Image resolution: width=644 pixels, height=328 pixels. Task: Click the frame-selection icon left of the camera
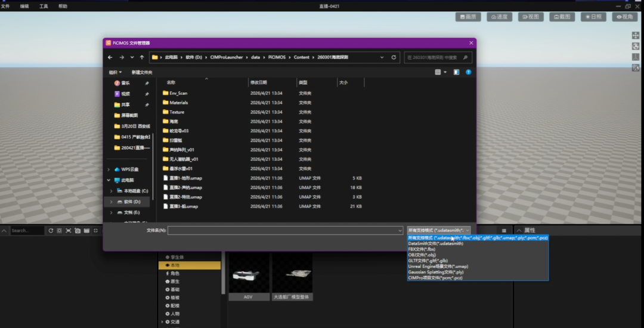tap(69, 231)
